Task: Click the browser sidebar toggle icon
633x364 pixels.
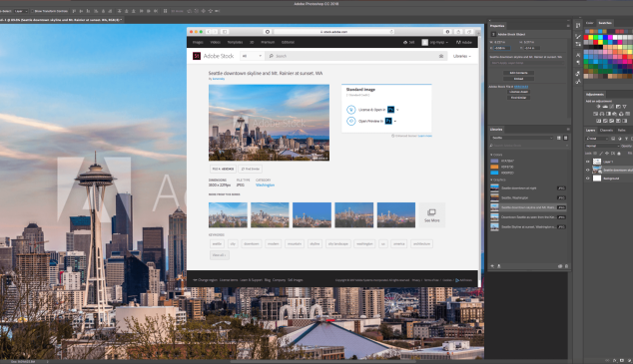Action: (x=225, y=32)
